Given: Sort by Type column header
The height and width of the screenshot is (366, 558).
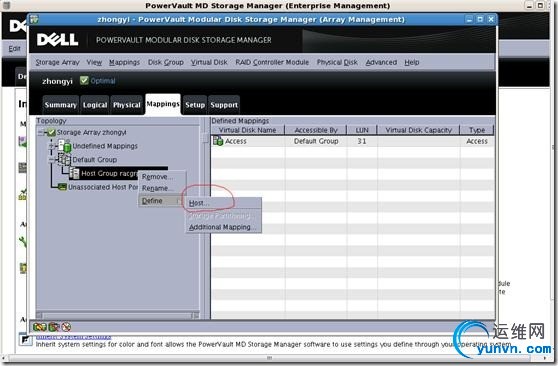Looking at the screenshot, I should click(477, 130).
